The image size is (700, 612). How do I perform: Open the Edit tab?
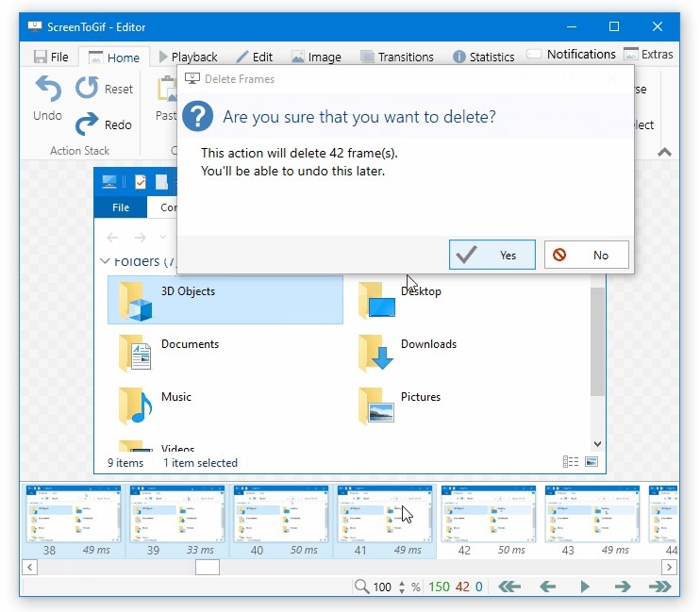click(x=254, y=58)
